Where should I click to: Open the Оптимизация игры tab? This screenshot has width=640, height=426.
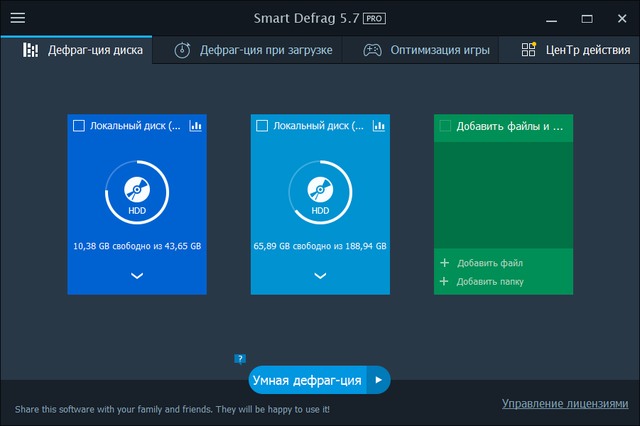[426, 50]
